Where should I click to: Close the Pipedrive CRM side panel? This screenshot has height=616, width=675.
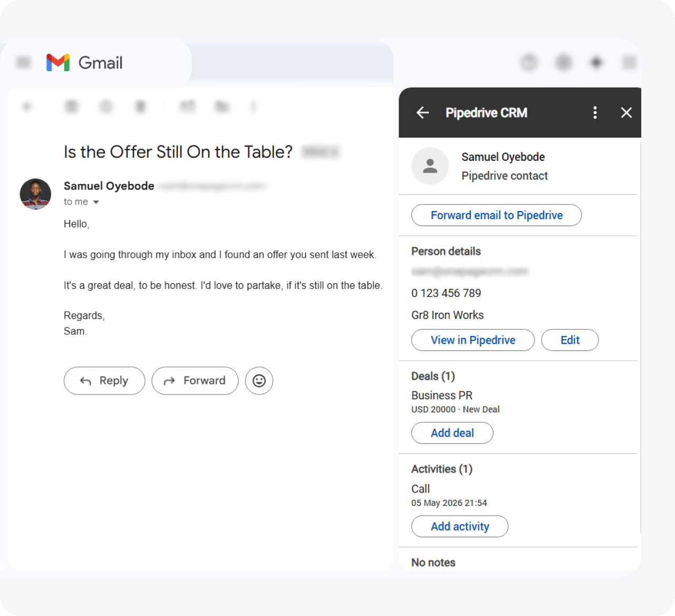point(626,112)
